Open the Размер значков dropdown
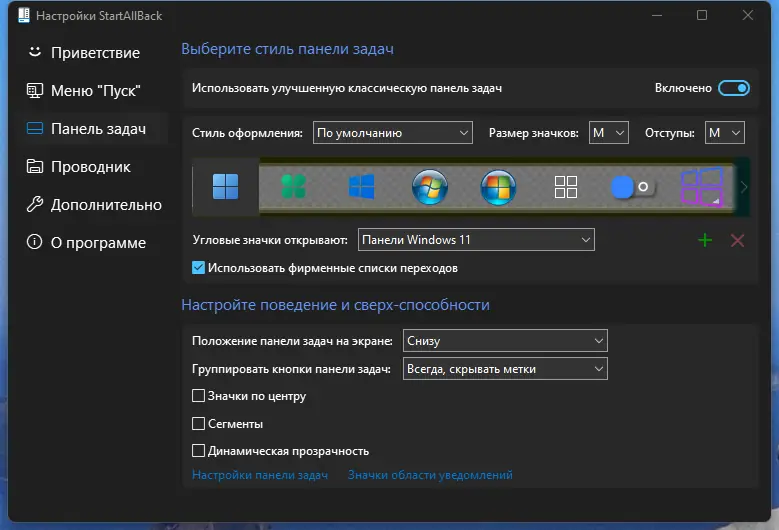779x530 pixels. click(x=609, y=133)
